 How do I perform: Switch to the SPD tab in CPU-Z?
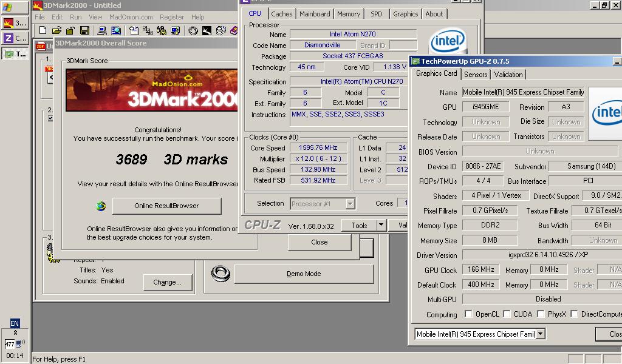377,14
